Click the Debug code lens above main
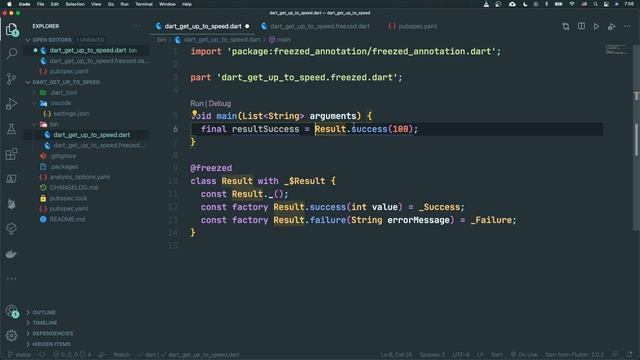 point(220,104)
